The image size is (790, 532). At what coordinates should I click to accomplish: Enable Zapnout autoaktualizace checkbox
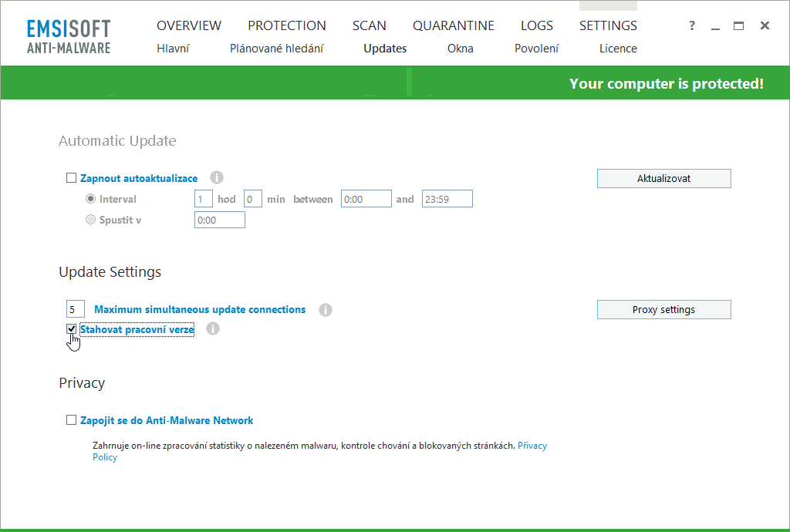pyautogui.click(x=72, y=177)
